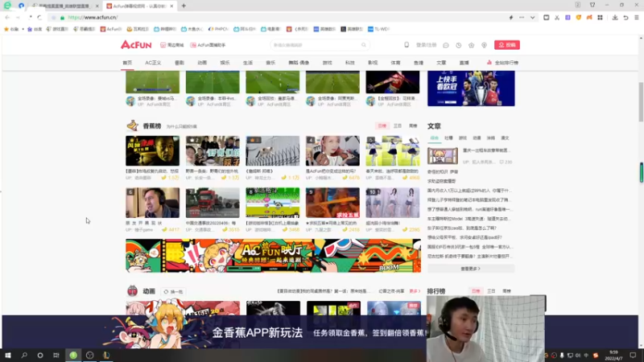Select the 游戏 navigation tab
Image resolution: width=644 pixels, height=362 pixels.
(x=327, y=63)
